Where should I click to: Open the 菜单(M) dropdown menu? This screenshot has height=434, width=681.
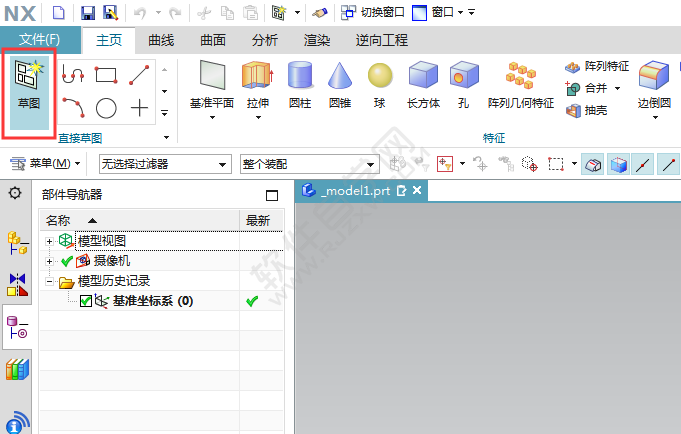45,164
